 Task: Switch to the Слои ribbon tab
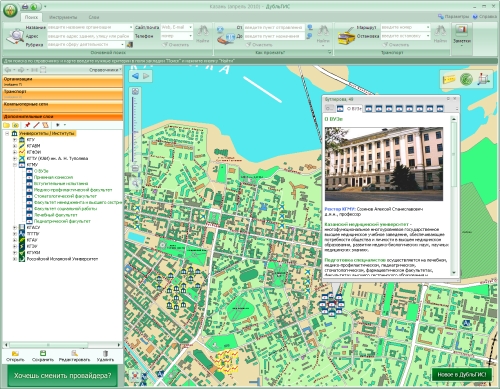(x=94, y=17)
